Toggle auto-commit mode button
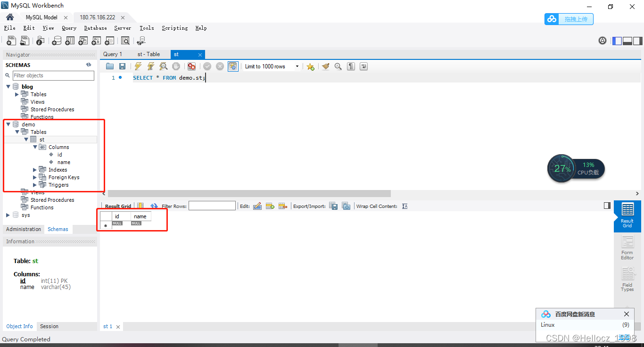Image resolution: width=644 pixels, height=347 pixels. point(233,66)
